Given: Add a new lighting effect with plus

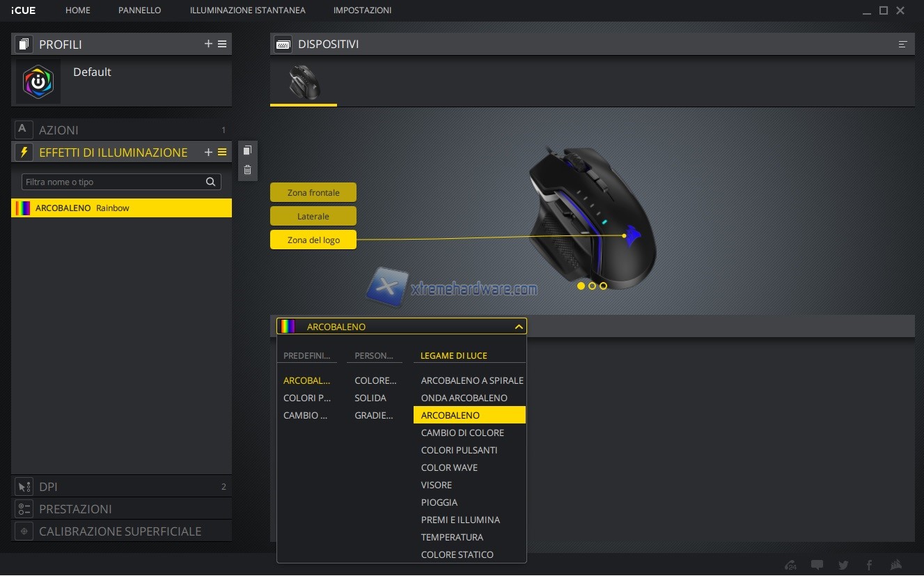Looking at the screenshot, I should (208, 152).
